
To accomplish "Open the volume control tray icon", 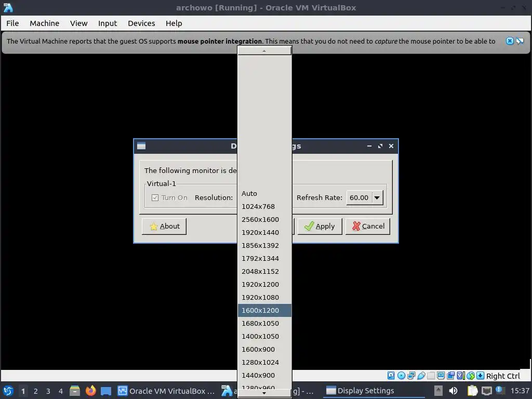I will tap(453, 391).
